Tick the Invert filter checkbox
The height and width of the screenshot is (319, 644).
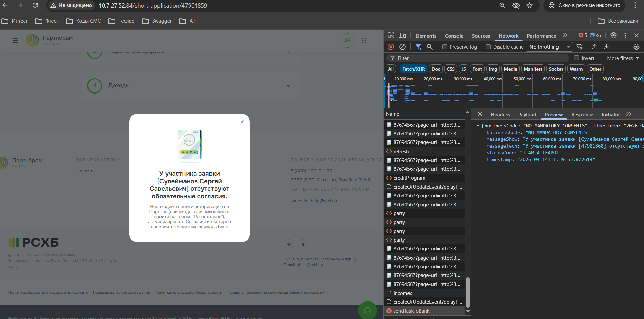(x=576, y=58)
